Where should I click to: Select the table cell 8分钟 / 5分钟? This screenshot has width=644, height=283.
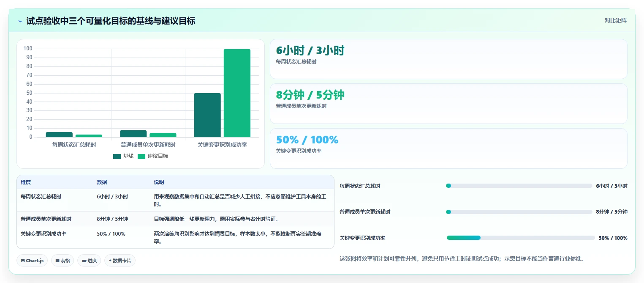(112, 219)
